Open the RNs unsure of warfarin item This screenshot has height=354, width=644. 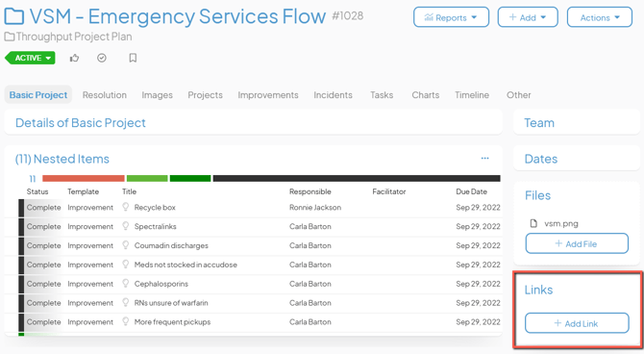tap(171, 303)
